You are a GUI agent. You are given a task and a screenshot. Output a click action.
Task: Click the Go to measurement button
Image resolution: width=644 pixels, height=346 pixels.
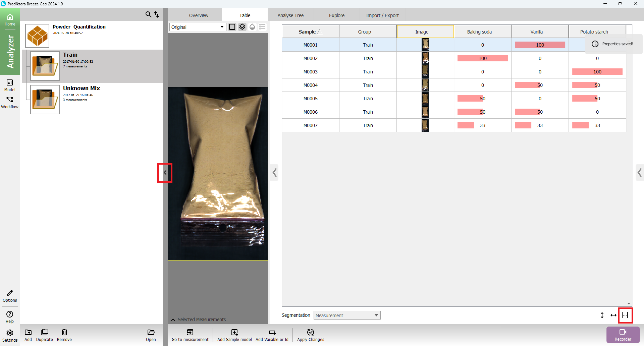(x=190, y=335)
